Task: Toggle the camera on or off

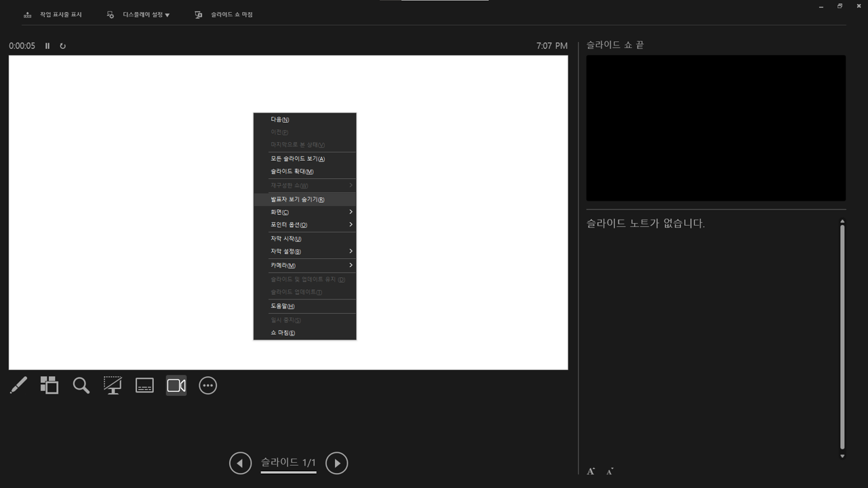Action: (176, 385)
